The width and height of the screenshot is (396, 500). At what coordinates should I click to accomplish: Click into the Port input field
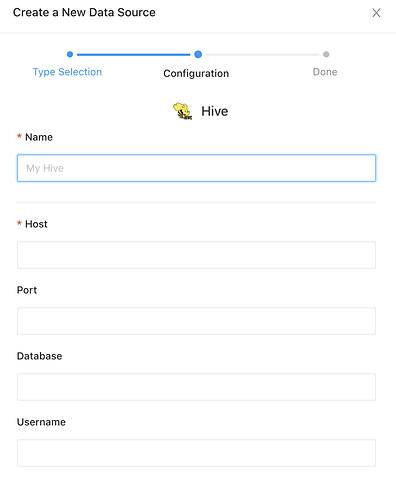[x=196, y=321]
